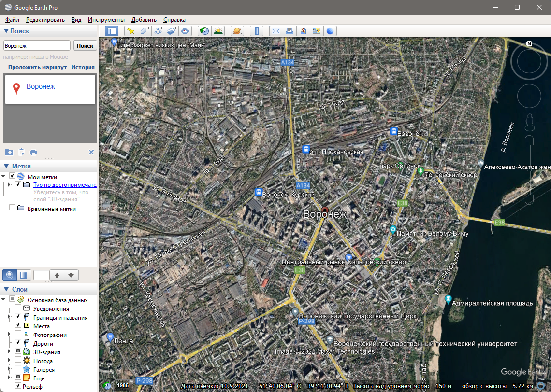Image resolution: width=551 pixels, height=392 pixels.
Task: Select the Add Polygon tool
Action: coord(145,31)
